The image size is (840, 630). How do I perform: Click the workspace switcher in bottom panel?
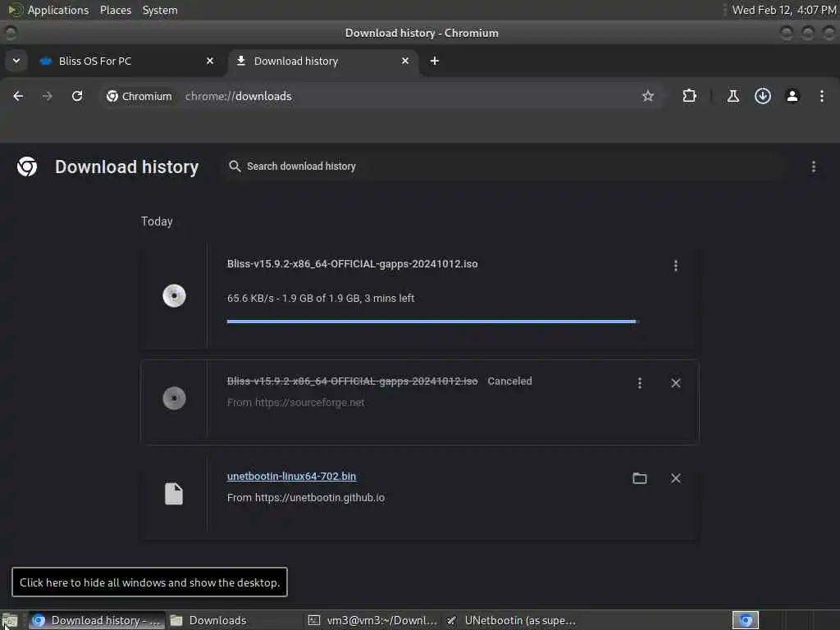coord(745,620)
